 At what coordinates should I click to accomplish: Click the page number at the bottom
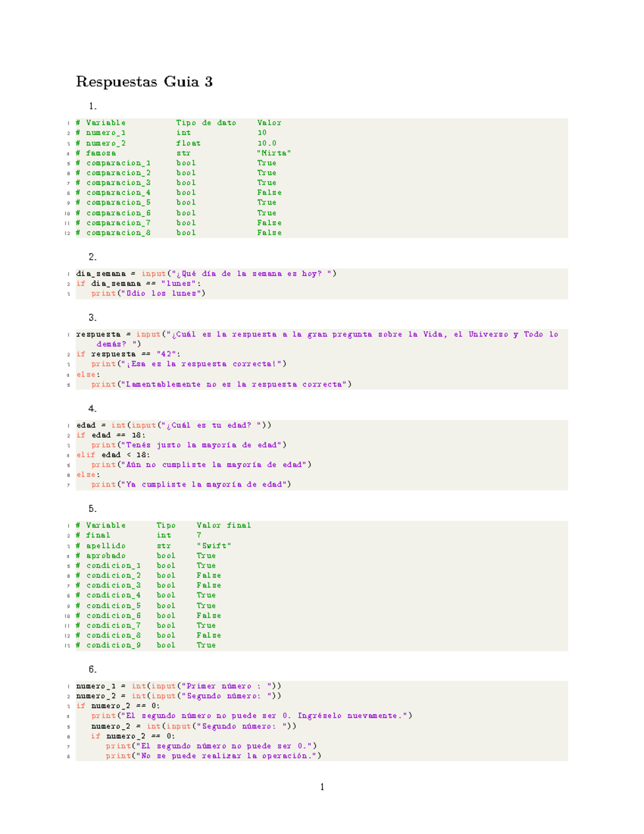322,787
